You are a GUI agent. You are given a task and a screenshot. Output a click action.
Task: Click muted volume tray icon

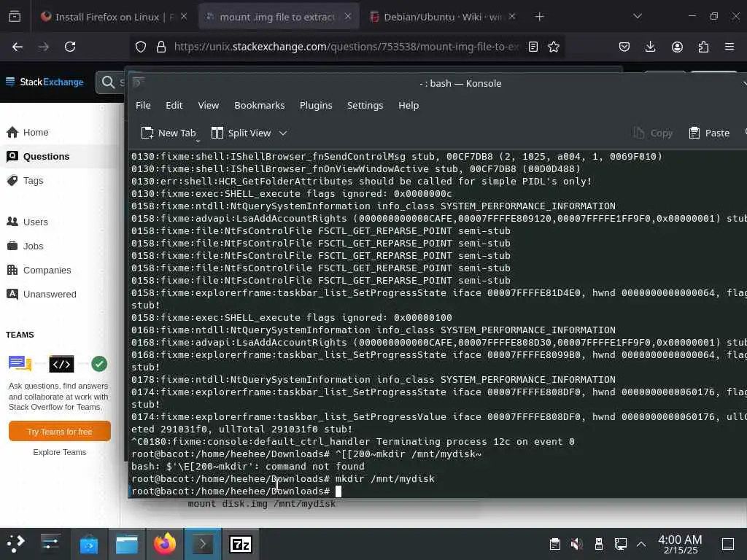click(576, 544)
